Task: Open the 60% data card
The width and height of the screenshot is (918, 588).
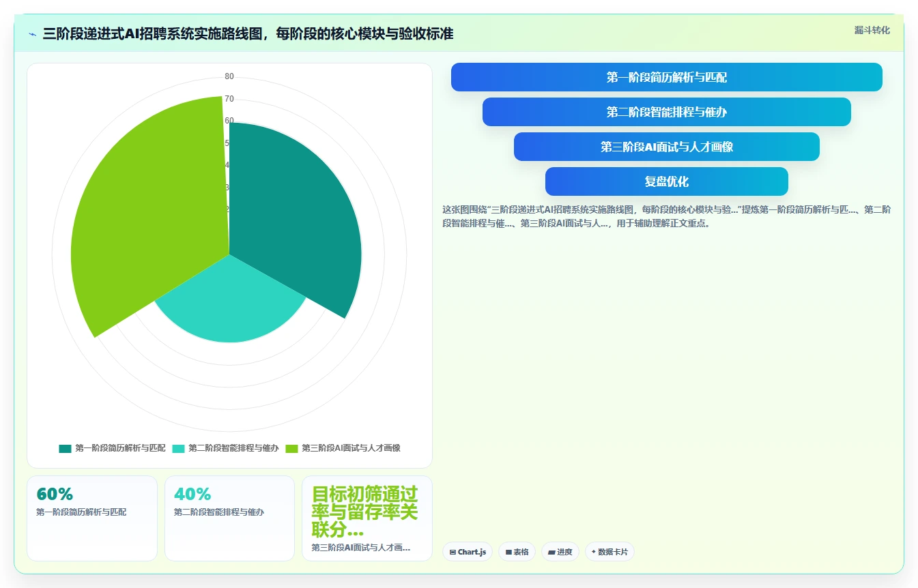Action: click(92, 518)
